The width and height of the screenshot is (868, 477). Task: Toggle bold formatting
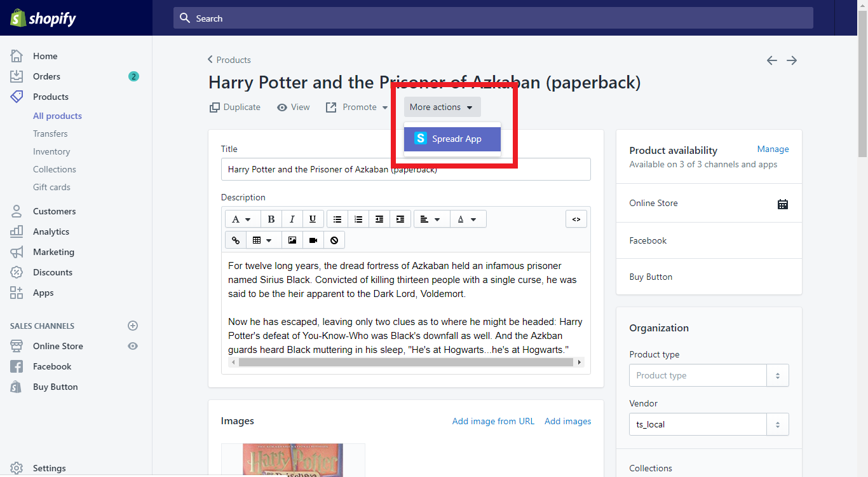coord(271,219)
